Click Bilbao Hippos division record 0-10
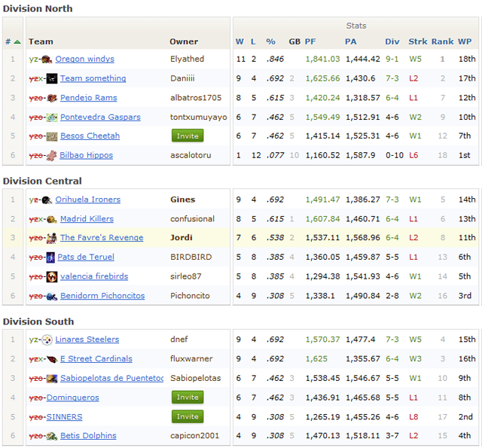482x448 pixels. point(395,155)
